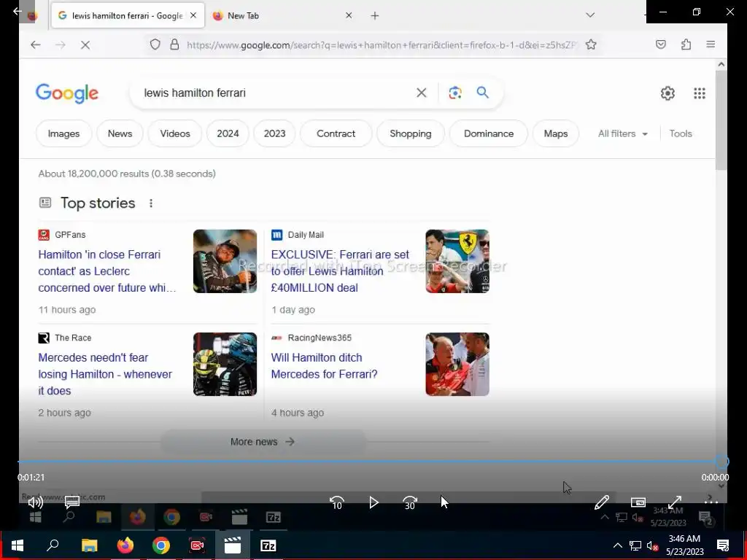Open the Firefox hamburger menu

pyautogui.click(x=711, y=44)
